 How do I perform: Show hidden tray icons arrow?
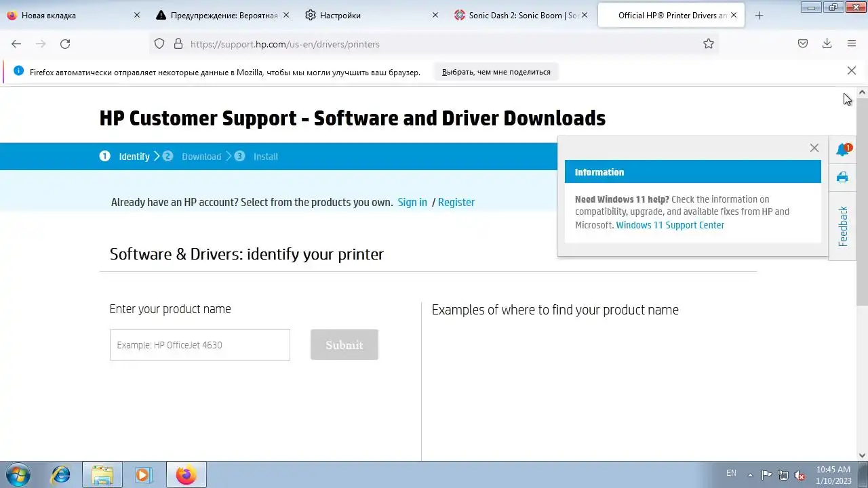(x=750, y=474)
